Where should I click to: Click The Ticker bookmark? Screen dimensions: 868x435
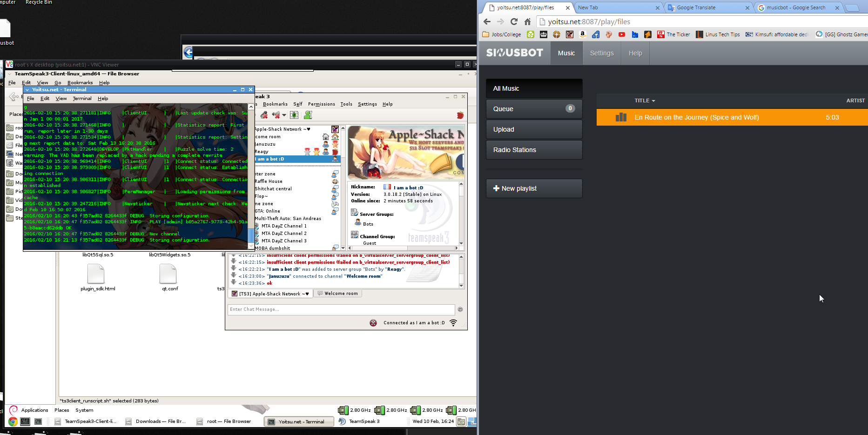tap(673, 34)
